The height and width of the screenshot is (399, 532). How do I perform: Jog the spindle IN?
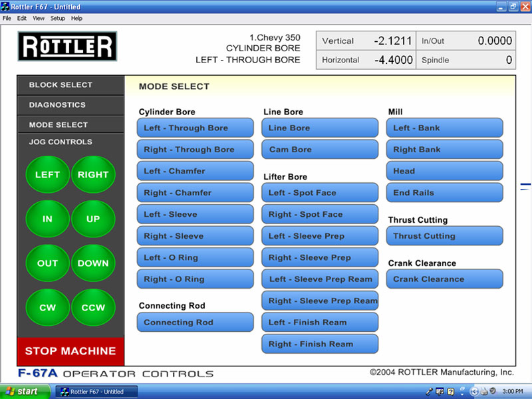[x=47, y=219]
